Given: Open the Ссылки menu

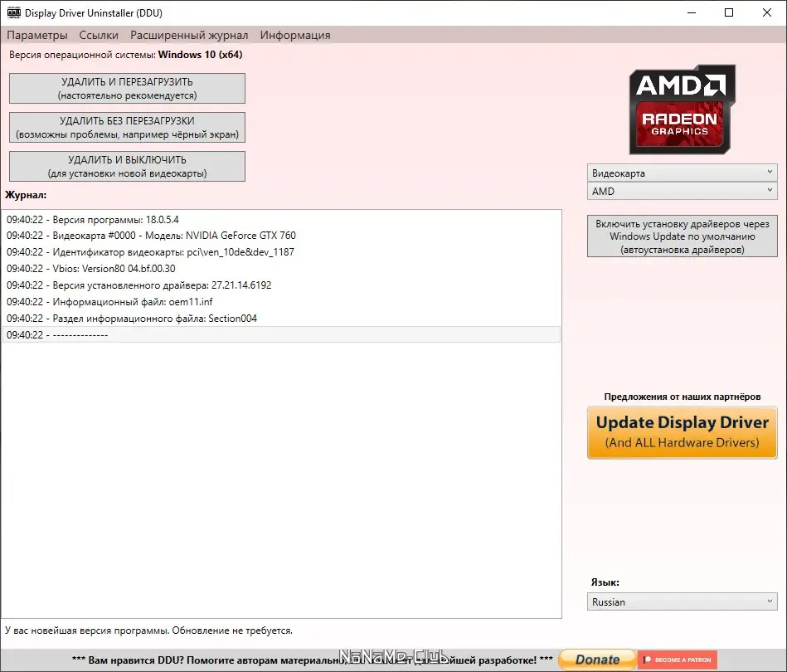Looking at the screenshot, I should [99, 35].
